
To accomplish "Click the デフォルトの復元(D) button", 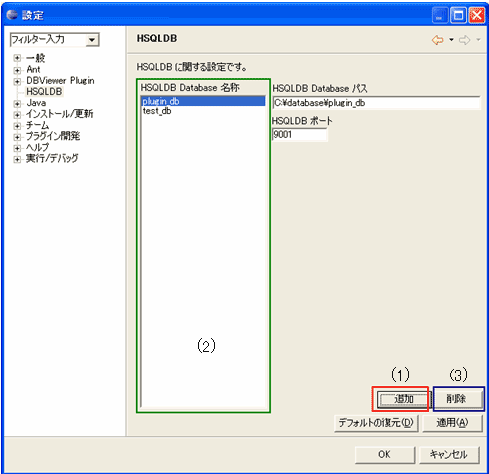I will click(376, 423).
